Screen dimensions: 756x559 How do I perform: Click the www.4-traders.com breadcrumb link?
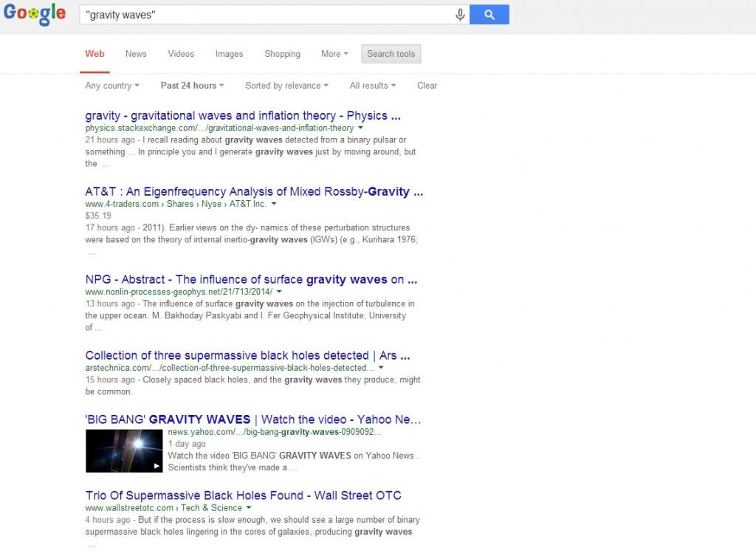pyautogui.click(x=122, y=204)
